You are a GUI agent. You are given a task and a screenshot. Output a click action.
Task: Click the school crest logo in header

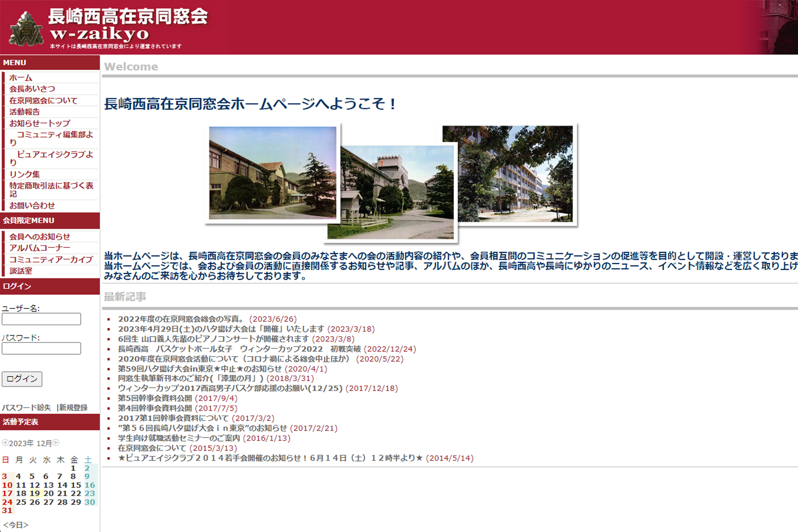coord(26,29)
